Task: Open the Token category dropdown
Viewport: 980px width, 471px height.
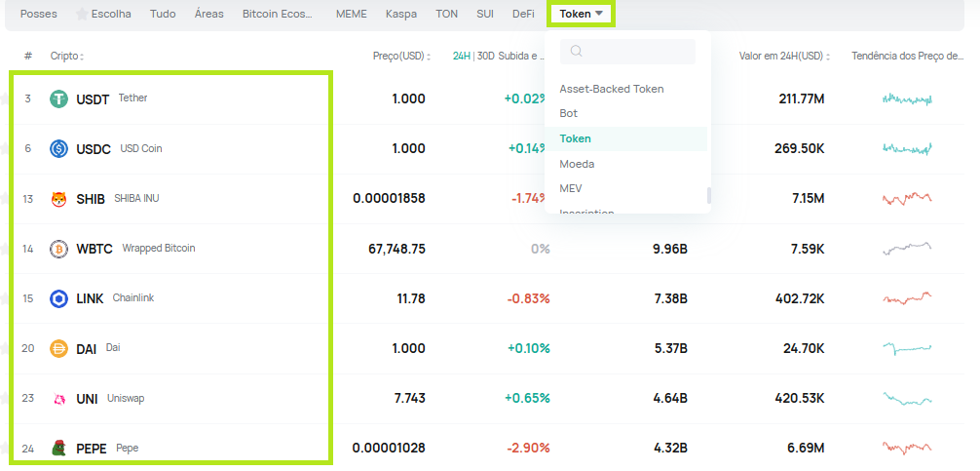Action: (582, 14)
